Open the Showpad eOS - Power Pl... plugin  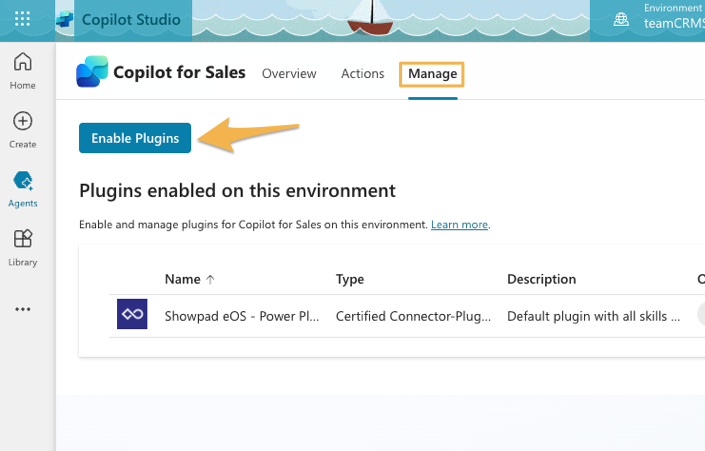242,316
